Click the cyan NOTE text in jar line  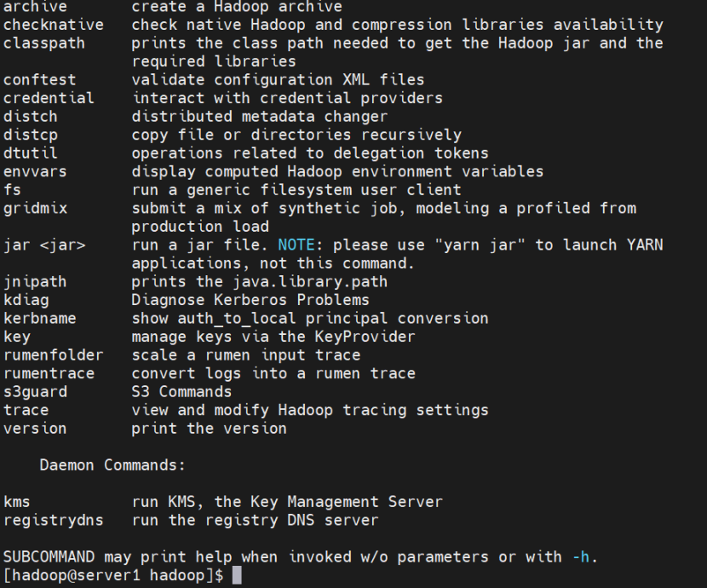point(296,245)
